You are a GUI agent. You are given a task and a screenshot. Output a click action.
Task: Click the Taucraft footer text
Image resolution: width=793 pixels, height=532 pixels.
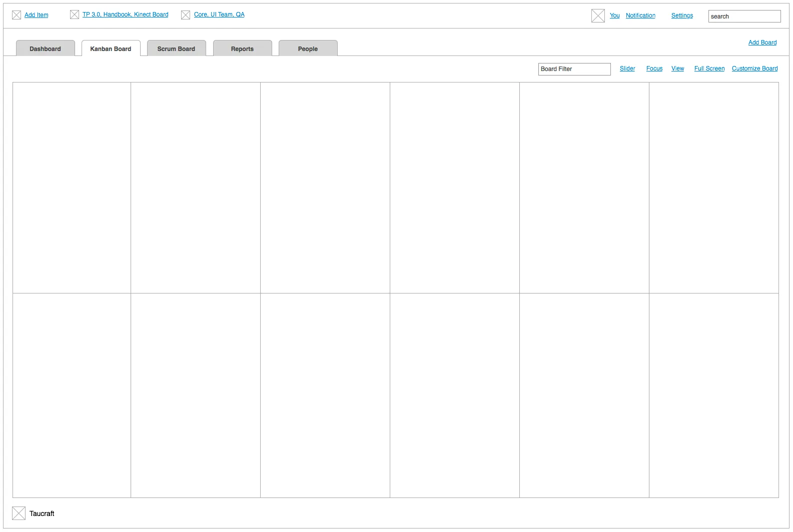tap(42, 513)
